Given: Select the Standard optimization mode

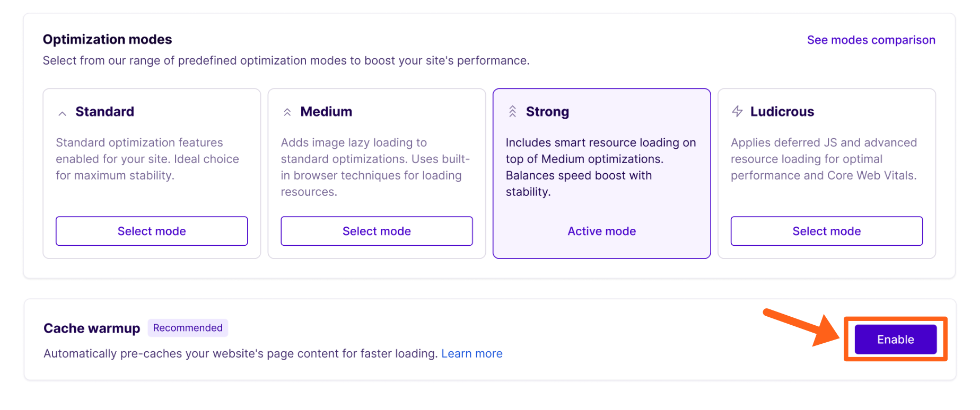Looking at the screenshot, I should click(x=151, y=231).
